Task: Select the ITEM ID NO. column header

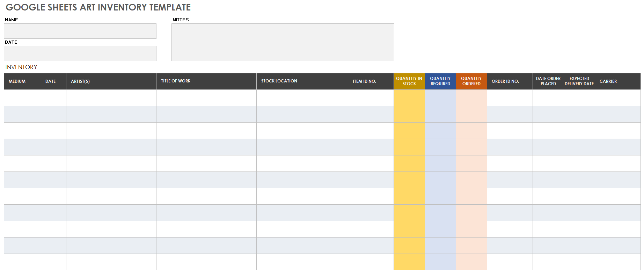Action: tap(371, 81)
